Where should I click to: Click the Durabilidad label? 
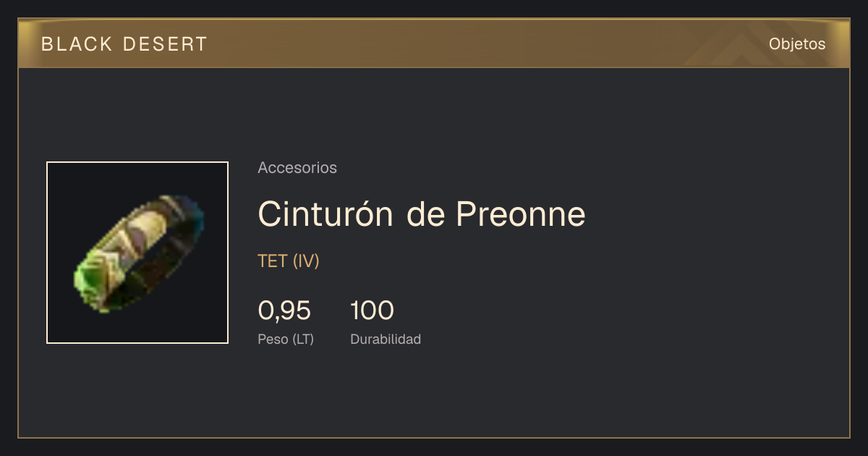point(386,339)
